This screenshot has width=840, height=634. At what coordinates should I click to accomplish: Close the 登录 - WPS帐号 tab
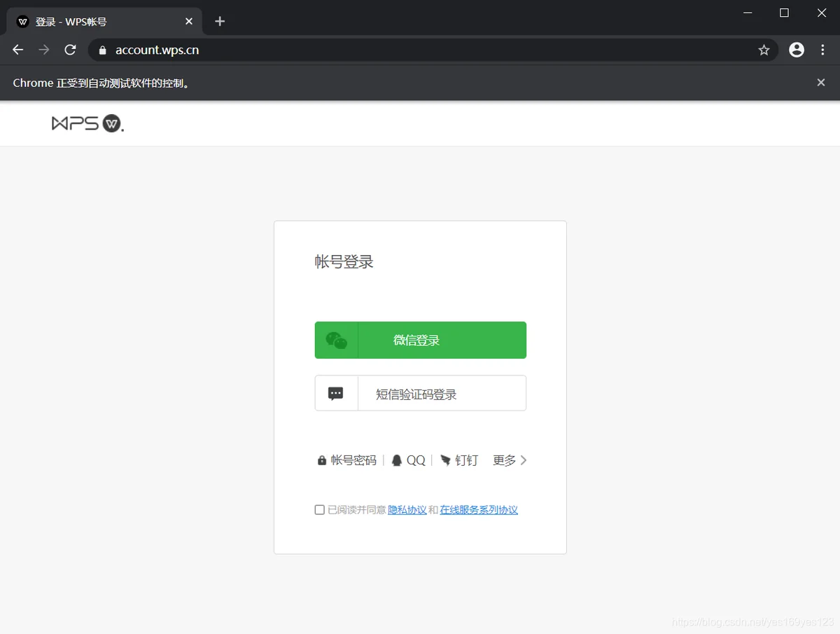(x=189, y=22)
